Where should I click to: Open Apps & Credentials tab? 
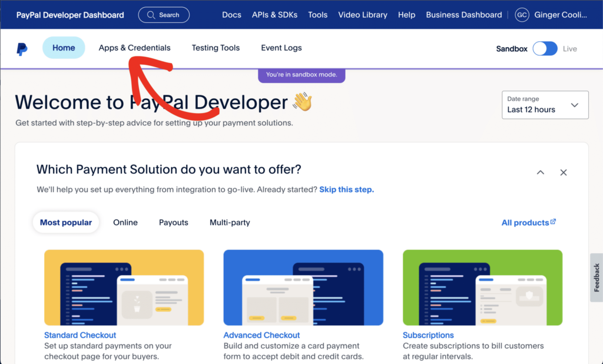(x=135, y=48)
